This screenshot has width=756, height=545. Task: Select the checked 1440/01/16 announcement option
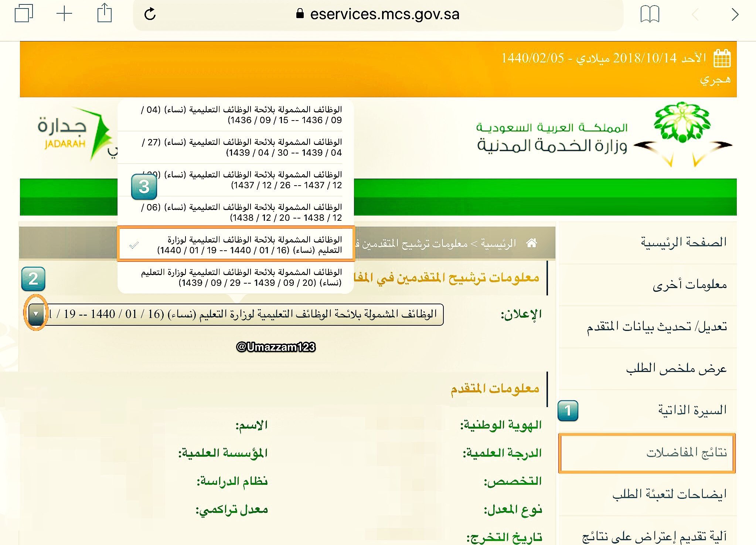[x=236, y=244]
